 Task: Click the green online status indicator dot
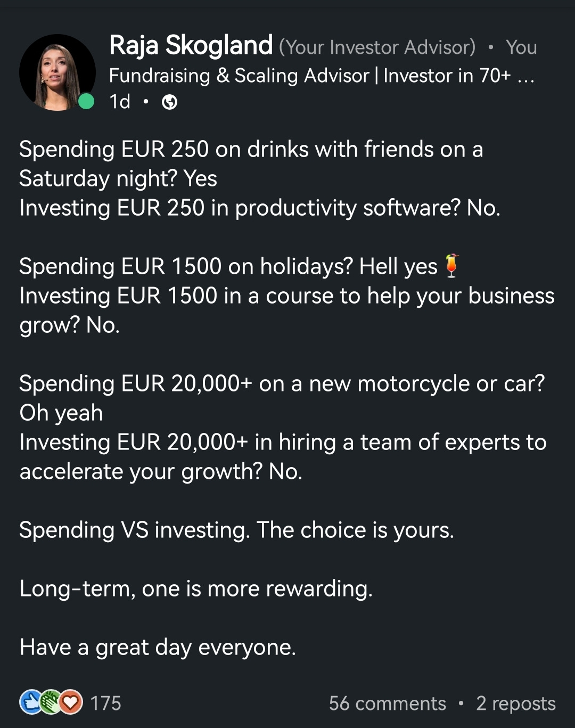(x=86, y=100)
